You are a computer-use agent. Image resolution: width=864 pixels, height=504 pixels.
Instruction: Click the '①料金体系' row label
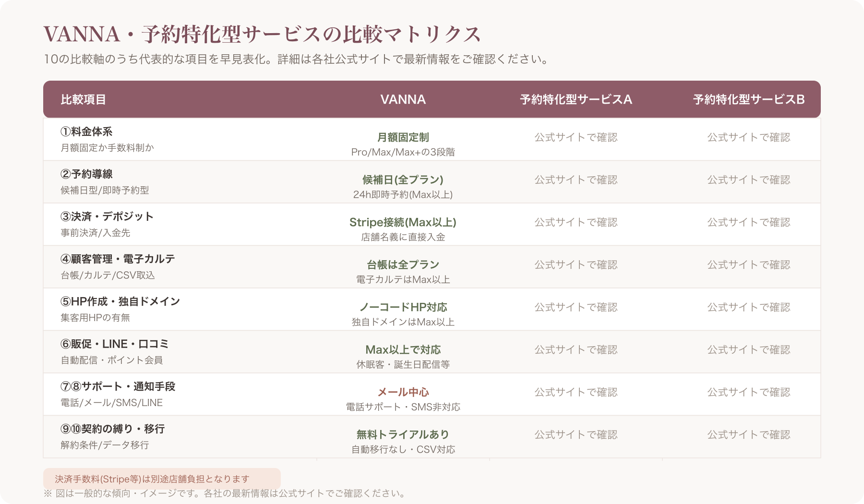(86, 132)
